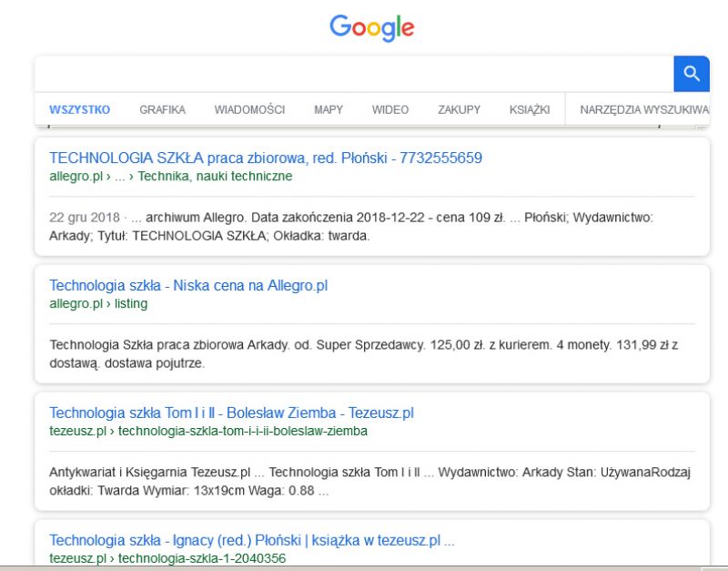Image resolution: width=728 pixels, height=571 pixels.
Task: Switch to the GRAFIKA tab
Action: pyautogui.click(x=163, y=109)
